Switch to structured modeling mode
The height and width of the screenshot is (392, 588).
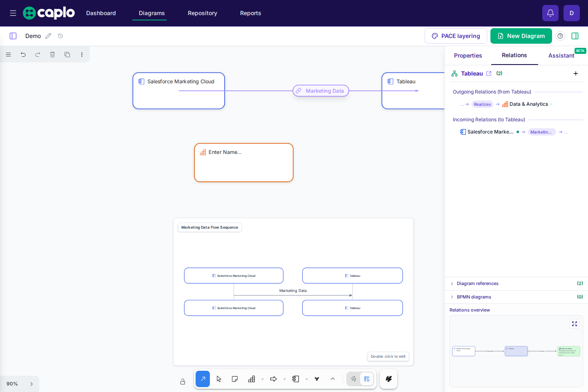tap(367, 379)
